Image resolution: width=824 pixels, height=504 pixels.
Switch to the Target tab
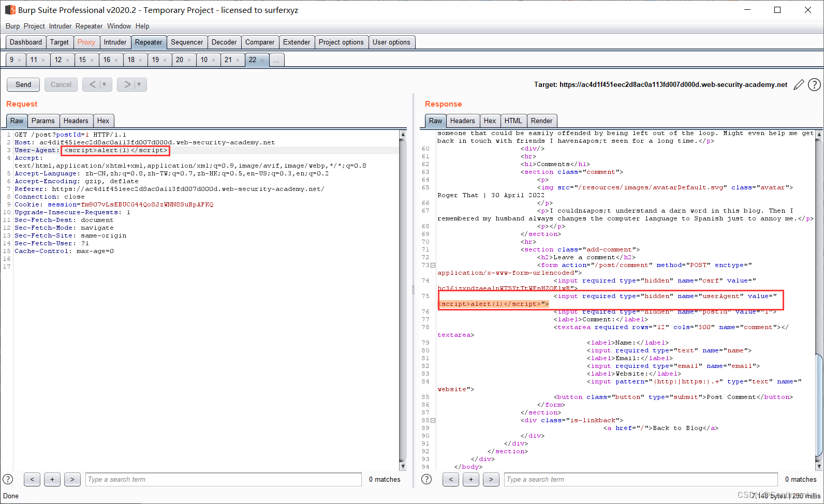click(59, 42)
